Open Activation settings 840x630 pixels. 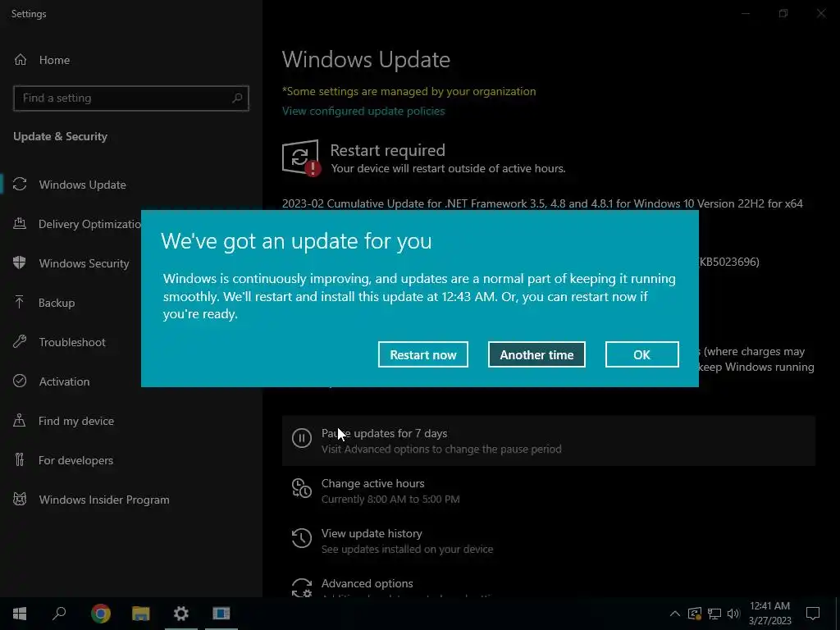64,381
